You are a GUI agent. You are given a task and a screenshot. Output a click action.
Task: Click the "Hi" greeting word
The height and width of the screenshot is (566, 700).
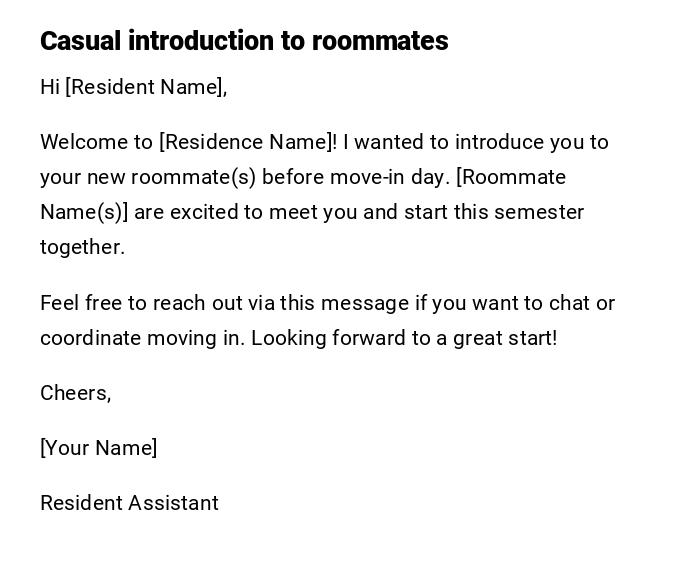pos(50,87)
